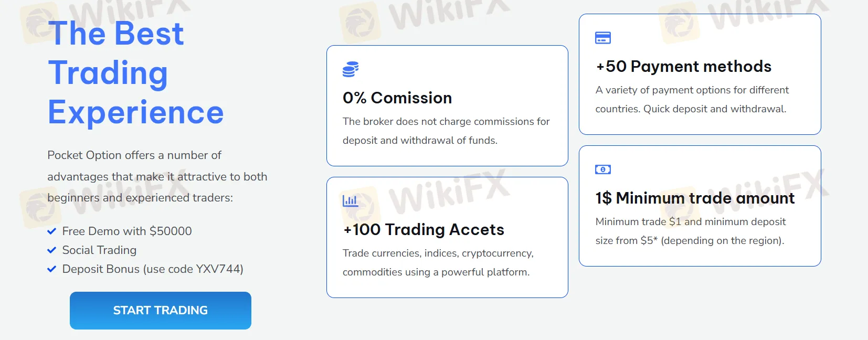Image resolution: width=868 pixels, height=340 pixels.
Task: Click the commission description about deposits and withdrawals
Action: pyautogui.click(x=446, y=131)
